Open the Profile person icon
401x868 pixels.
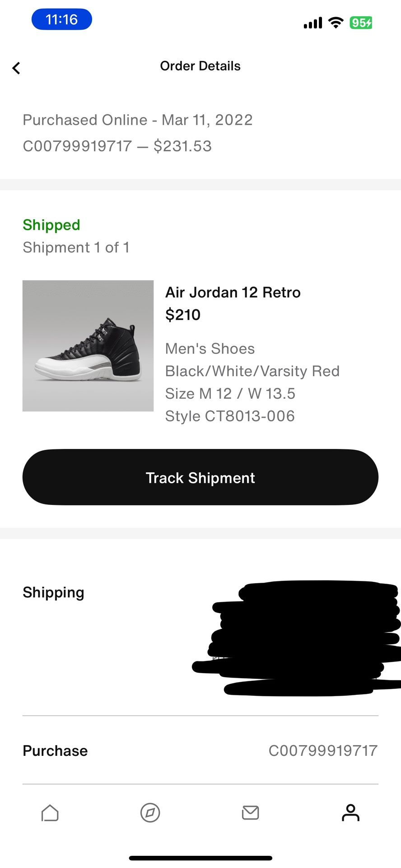point(350,812)
